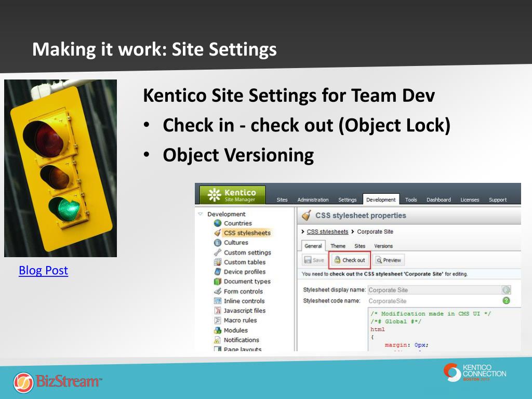Click the BizStream logo

[x=58, y=382]
